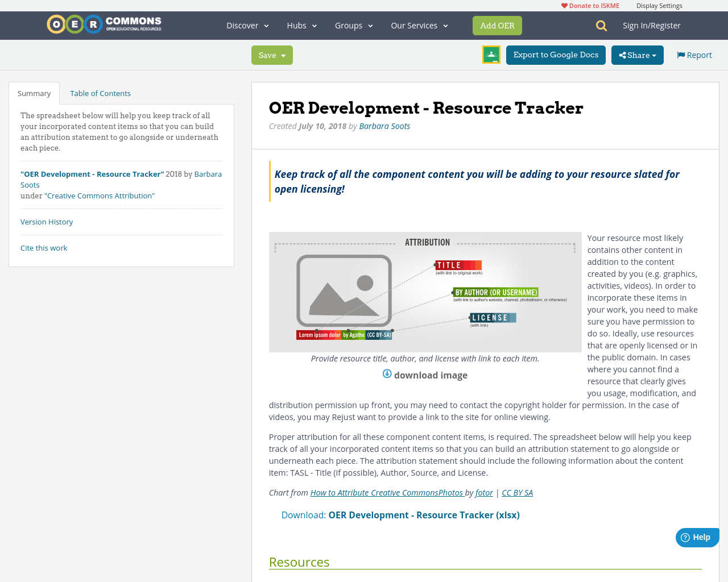Click Export to Google Docs
This screenshot has width=728, height=582.
[556, 55]
